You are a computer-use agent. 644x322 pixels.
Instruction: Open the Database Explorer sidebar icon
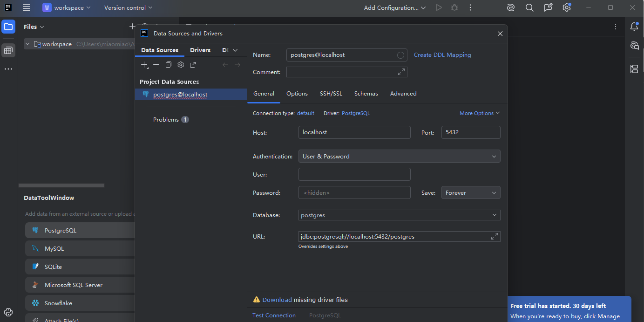click(x=8, y=50)
